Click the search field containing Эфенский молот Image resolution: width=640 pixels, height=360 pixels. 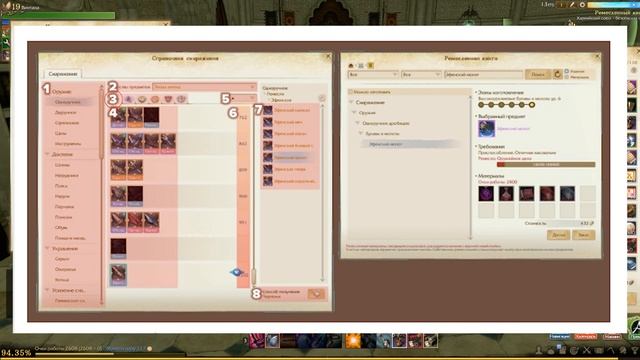(x=483, y=75)
